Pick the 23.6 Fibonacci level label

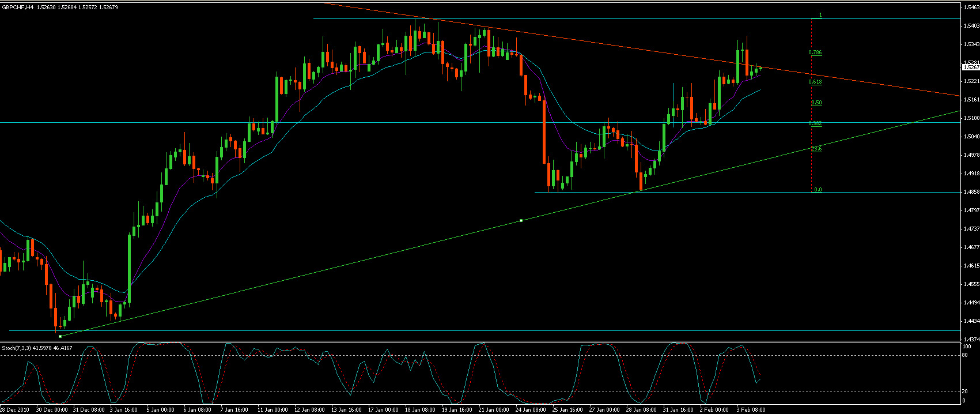(816, 149)
